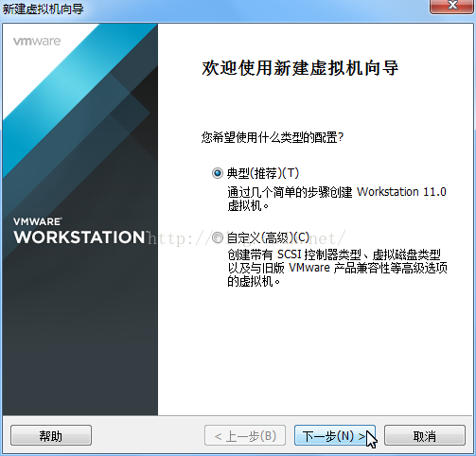Go forward with 下一步(N) button
The image size is (476, 456).
(x=335, y=435)
